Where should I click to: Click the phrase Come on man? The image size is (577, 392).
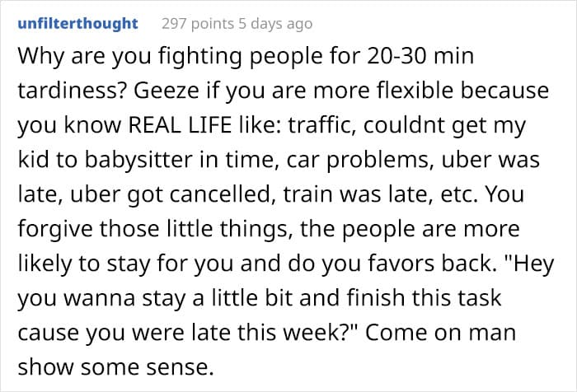(440, 333)
